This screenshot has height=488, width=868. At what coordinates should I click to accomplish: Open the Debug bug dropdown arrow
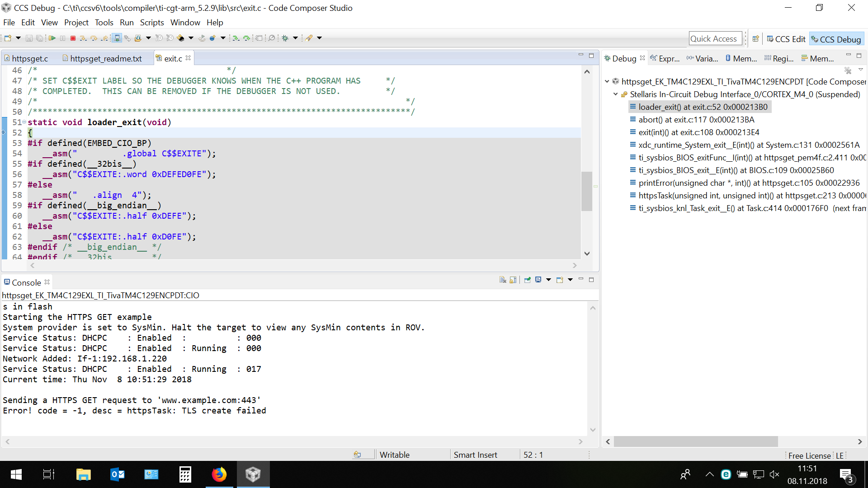point(295,38)
